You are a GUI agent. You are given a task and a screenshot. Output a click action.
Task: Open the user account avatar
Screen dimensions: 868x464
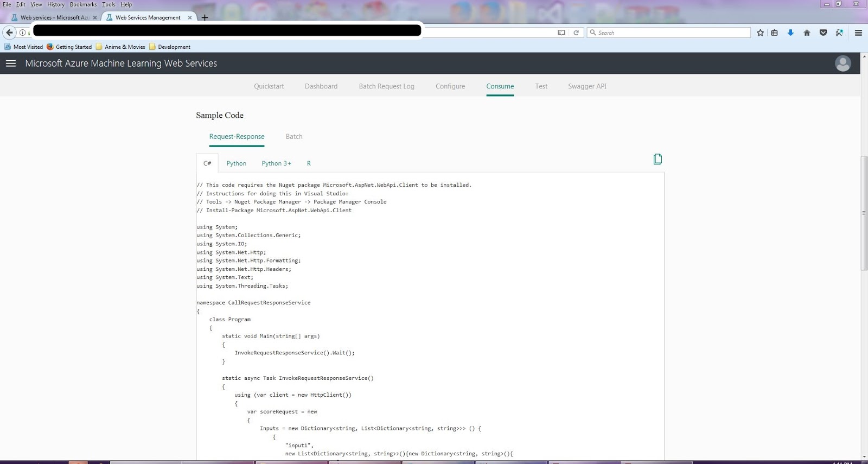pyautogui.click(x=843, y=63)
